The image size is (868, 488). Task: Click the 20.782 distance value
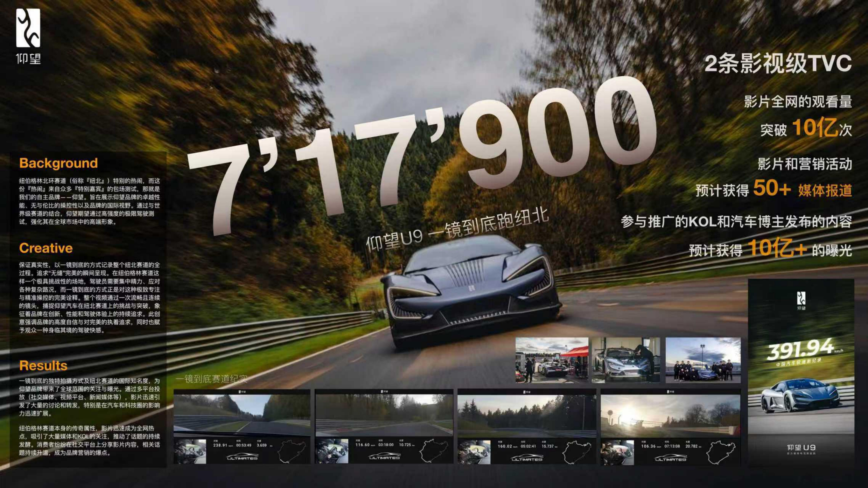click(691, 446)
